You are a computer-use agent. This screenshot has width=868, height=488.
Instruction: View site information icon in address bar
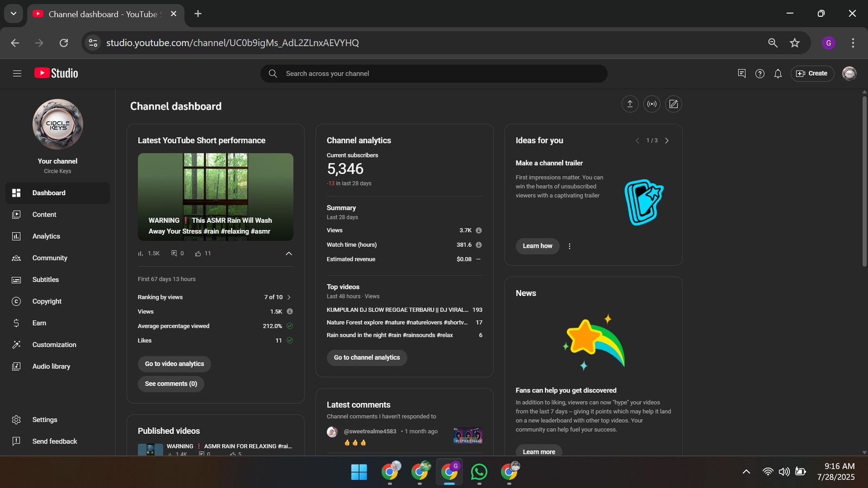(93, 43)
